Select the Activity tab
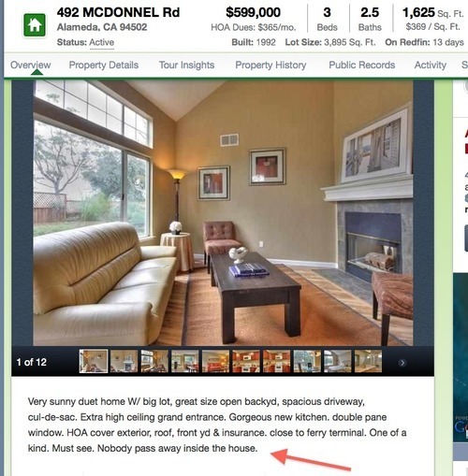 pyautogui.click(x=431, y=65)
